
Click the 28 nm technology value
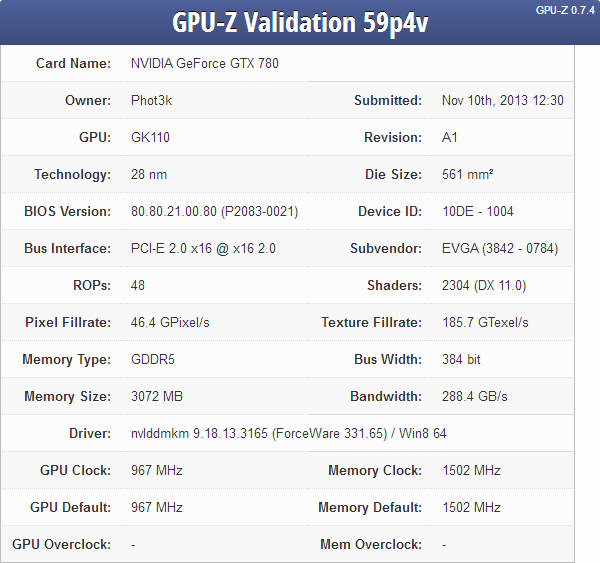[x=149, y=174]
